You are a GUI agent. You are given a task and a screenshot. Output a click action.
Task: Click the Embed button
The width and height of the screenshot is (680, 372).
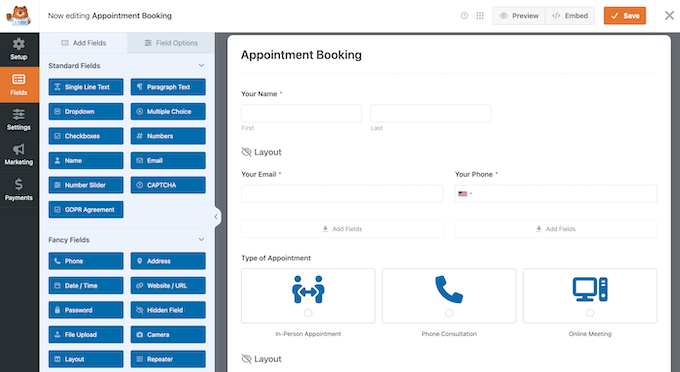point(570,16)
